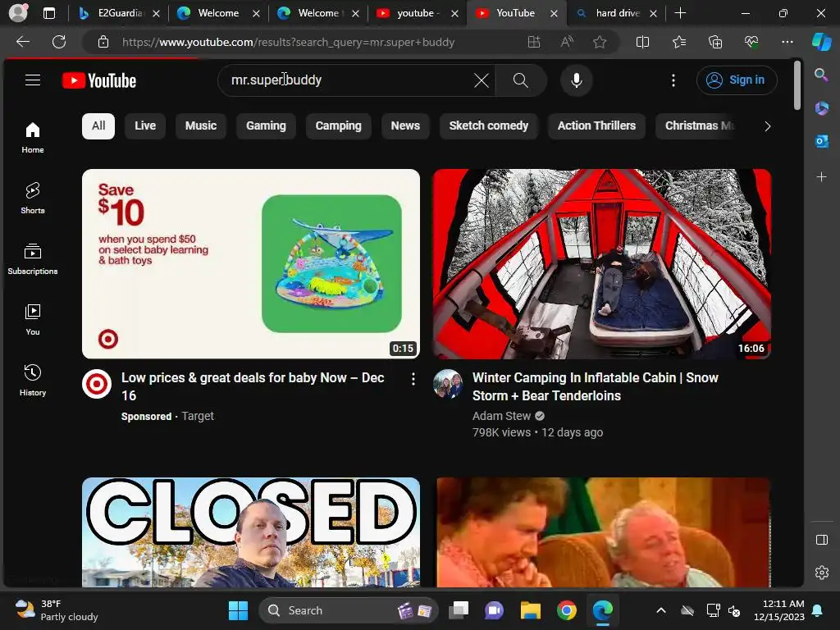Screen dimensions: 840x630
Task: Click the Sign in button
Action: pos(737,80)
